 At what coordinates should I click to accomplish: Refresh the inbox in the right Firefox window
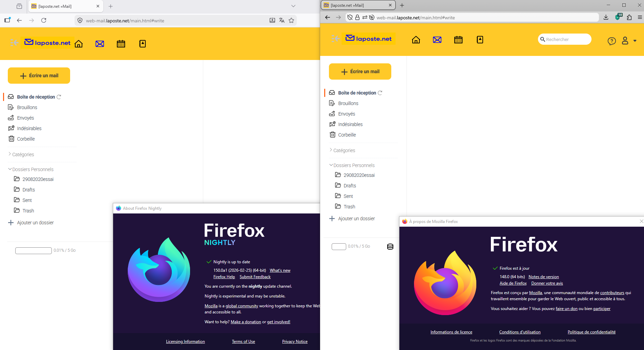[380, 93]
